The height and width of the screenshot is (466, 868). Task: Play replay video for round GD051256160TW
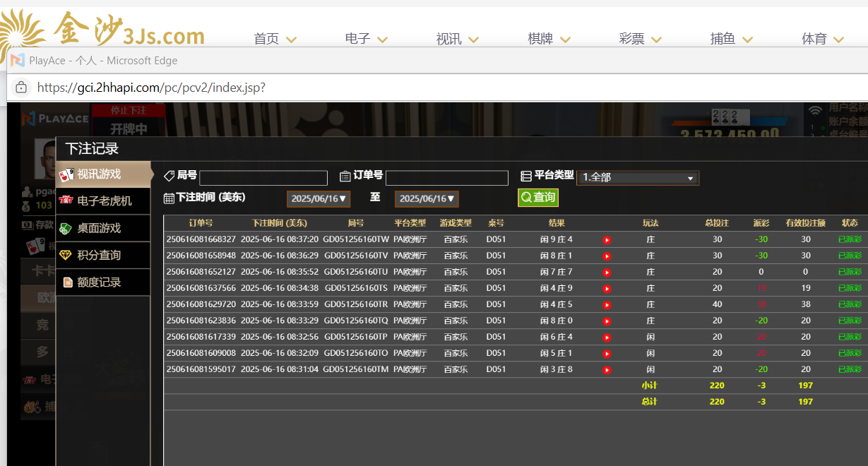point(607,240)
